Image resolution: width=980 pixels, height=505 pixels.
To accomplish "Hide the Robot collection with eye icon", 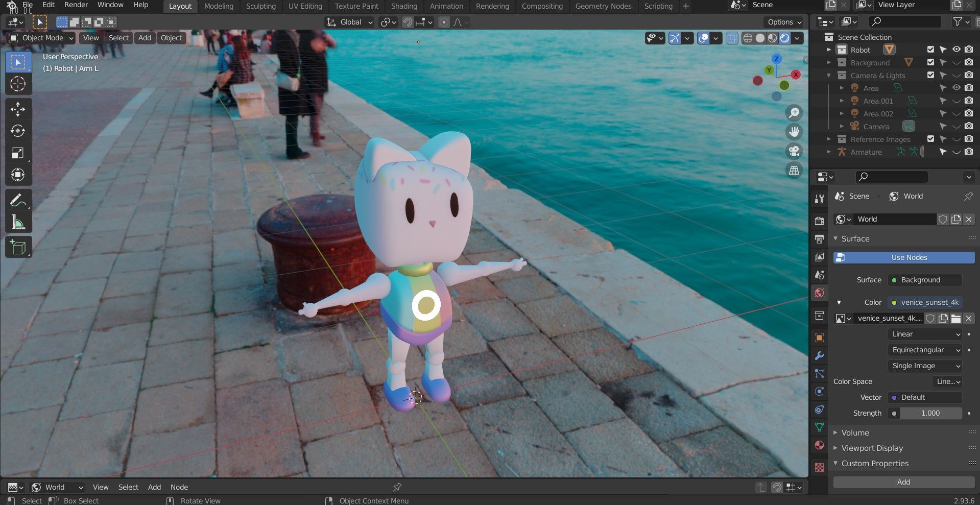I will (x=956, y=50).
